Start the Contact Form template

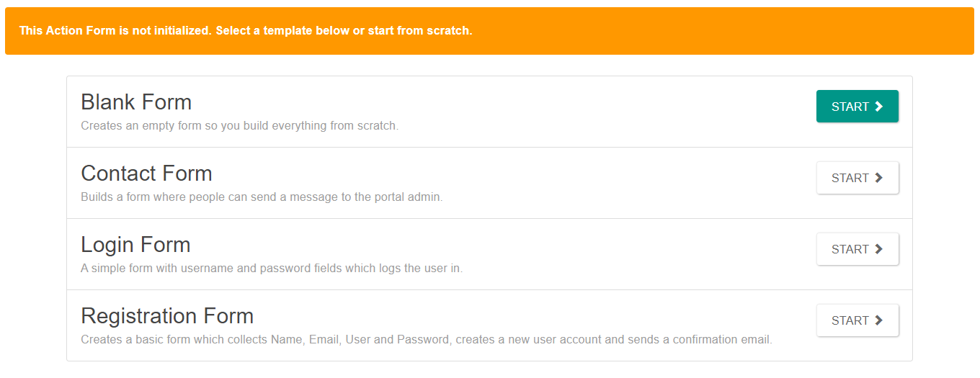pyautogui.click(x=857, y=178)
